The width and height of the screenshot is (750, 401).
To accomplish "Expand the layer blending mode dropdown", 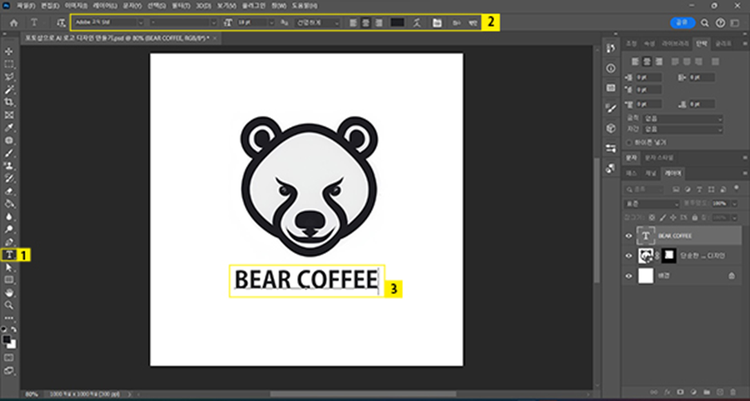I will tap(652, 203).
